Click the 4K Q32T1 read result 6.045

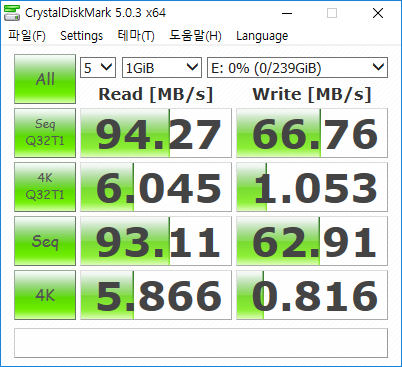[156, 187]
